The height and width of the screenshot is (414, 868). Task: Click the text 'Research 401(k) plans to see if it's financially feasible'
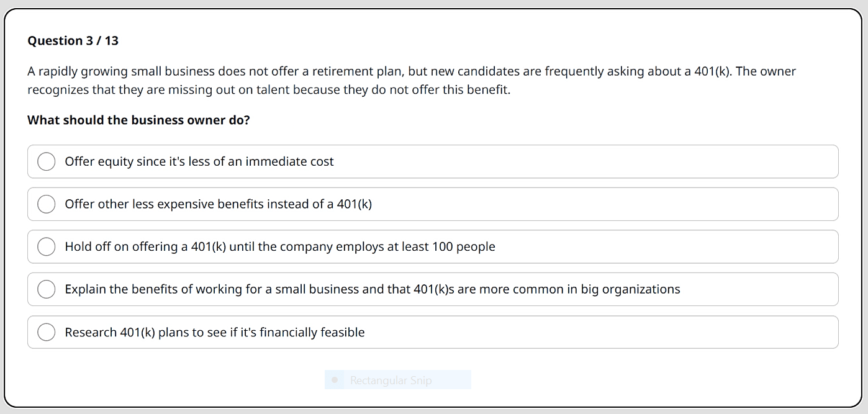[215, 332]
